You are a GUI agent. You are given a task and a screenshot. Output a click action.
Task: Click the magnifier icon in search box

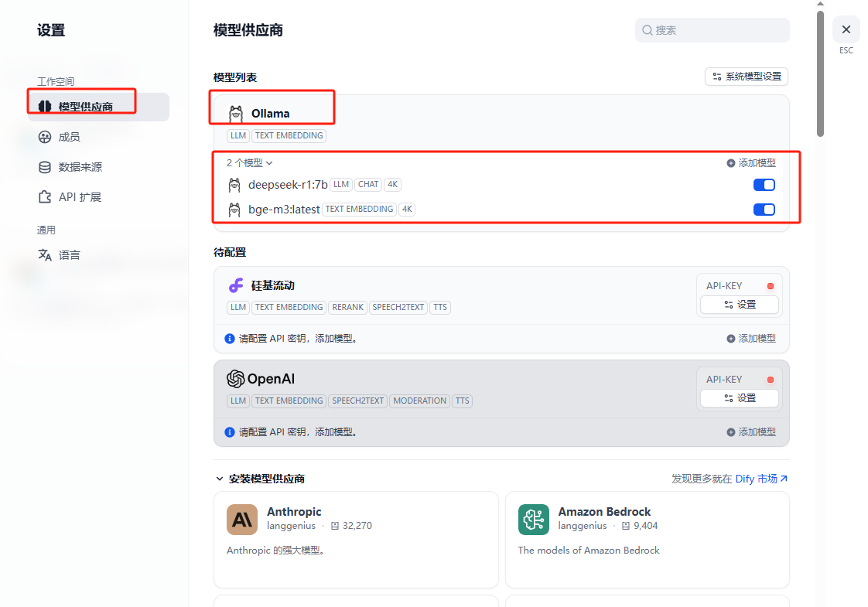[647, 30]
